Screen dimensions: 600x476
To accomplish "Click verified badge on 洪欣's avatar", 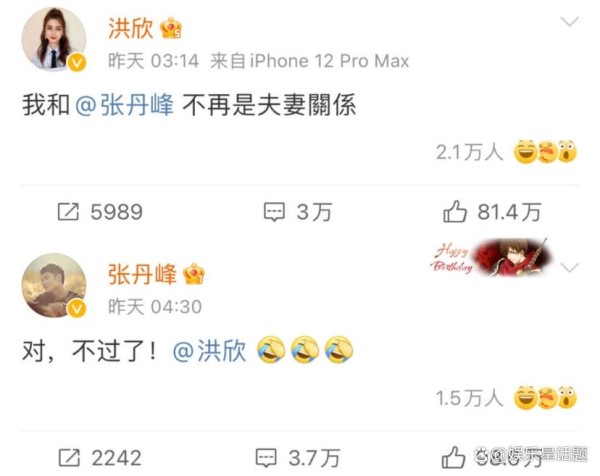I will click(x=77, y=62).
